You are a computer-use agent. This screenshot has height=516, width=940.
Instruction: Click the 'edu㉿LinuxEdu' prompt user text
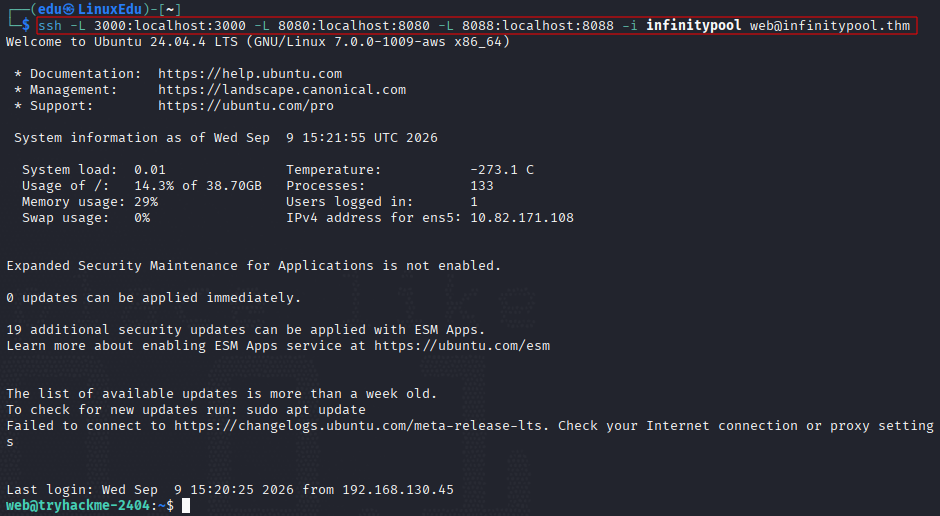pyautogui.click(x=89, y=9)
